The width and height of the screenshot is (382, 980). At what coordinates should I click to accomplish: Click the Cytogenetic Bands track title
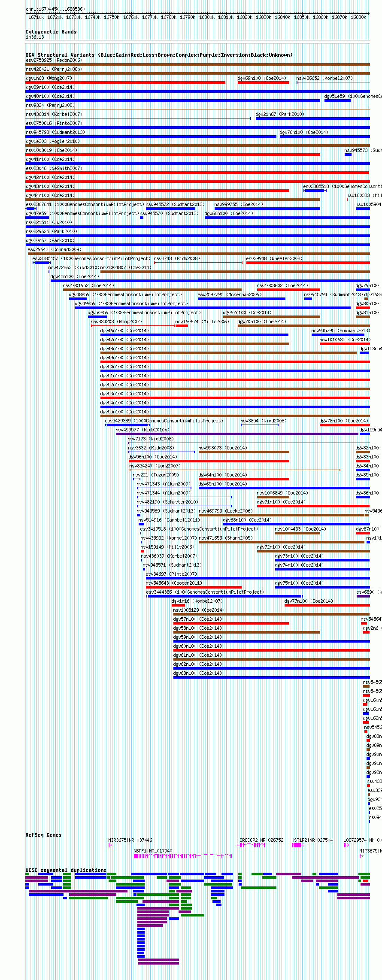51,32
